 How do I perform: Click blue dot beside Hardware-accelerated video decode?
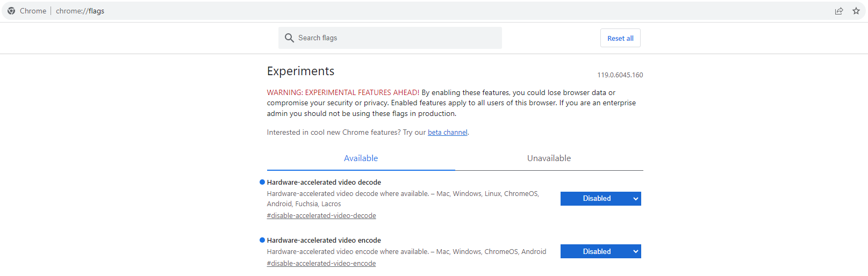pyautogui.click(x=262, y=182)
